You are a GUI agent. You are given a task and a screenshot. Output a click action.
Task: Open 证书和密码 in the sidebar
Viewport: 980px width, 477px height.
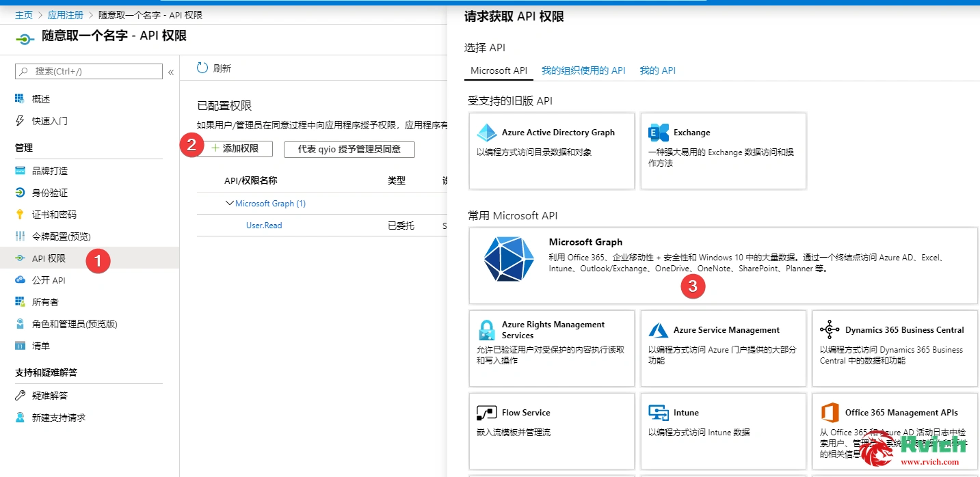[54, 215]
